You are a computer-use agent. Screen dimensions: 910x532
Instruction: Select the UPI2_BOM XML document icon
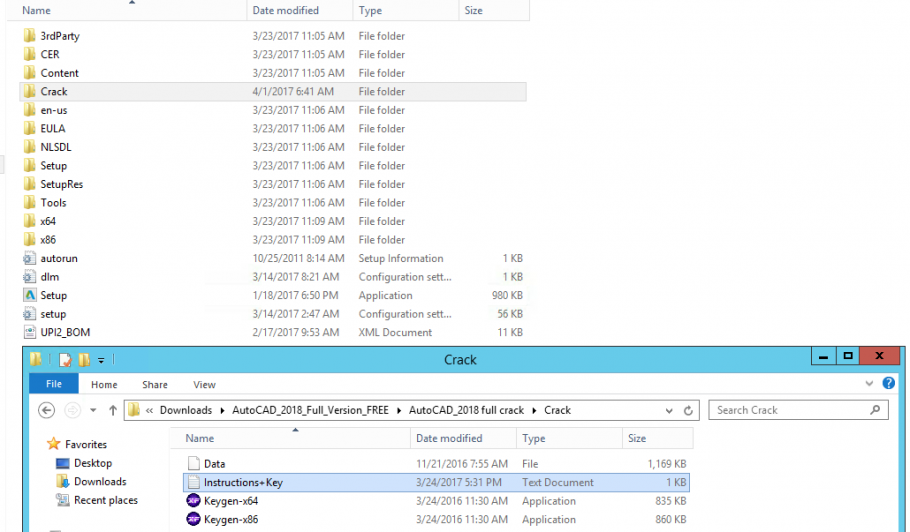point(30,332)
